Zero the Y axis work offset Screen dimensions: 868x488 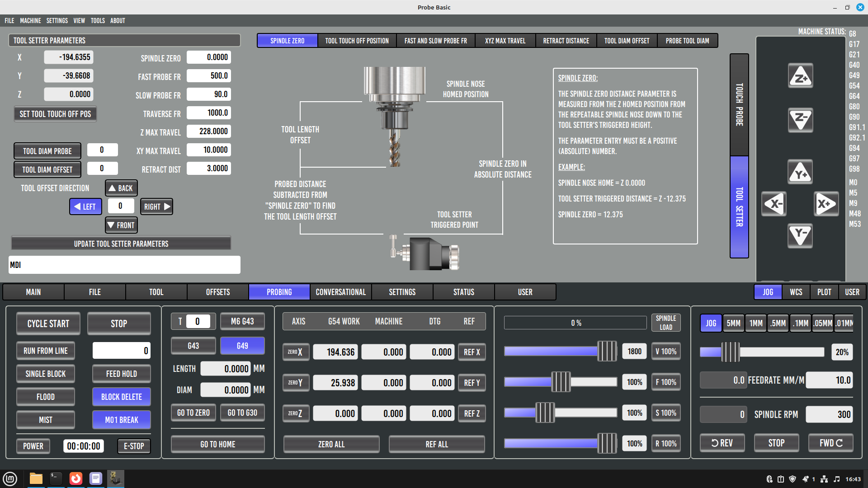point(296,383)
